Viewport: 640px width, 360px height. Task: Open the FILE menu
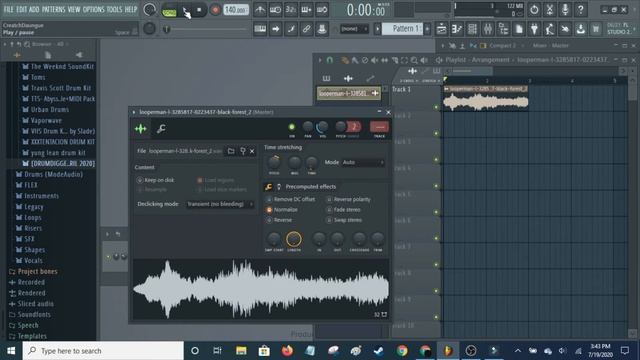click(x=8, y=9)
